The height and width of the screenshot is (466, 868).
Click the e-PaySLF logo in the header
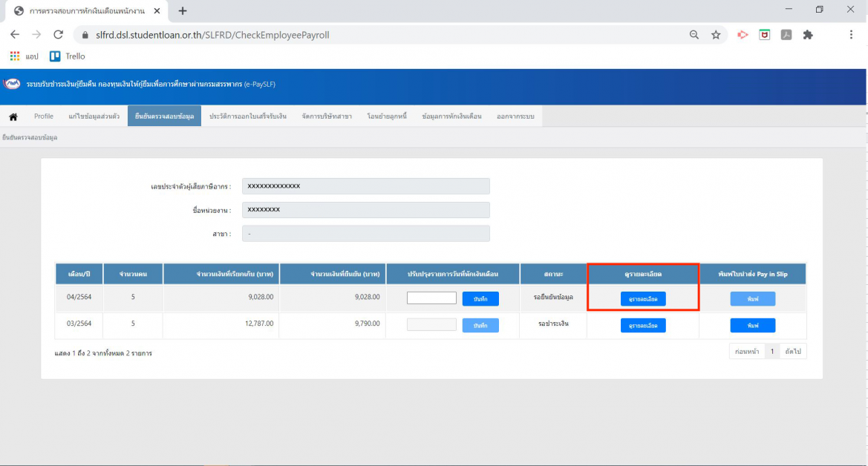[12, 84]
